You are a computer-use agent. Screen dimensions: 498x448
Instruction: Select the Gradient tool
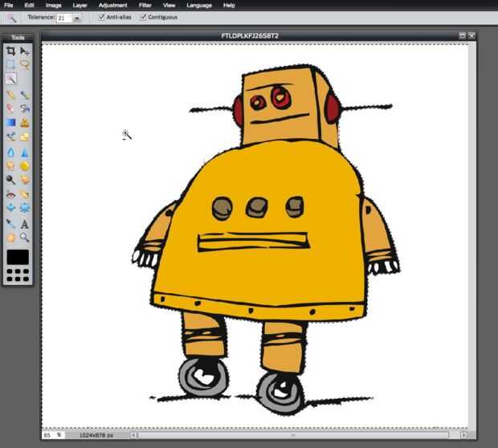pos(10,123)
